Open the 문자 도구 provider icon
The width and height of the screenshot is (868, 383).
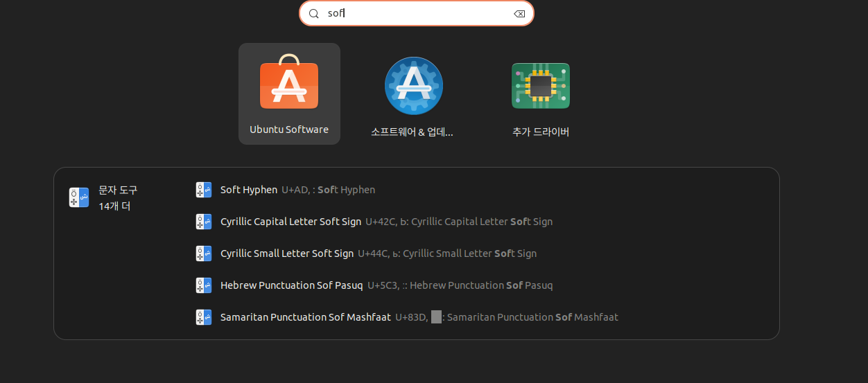coord(79,197)
